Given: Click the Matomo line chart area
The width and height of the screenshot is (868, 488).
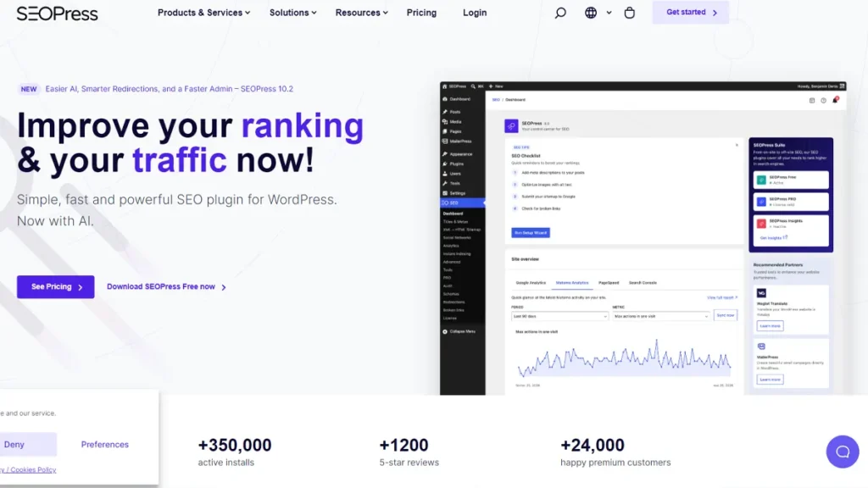Looking at the screenshot, I should (x=625, y=358).
